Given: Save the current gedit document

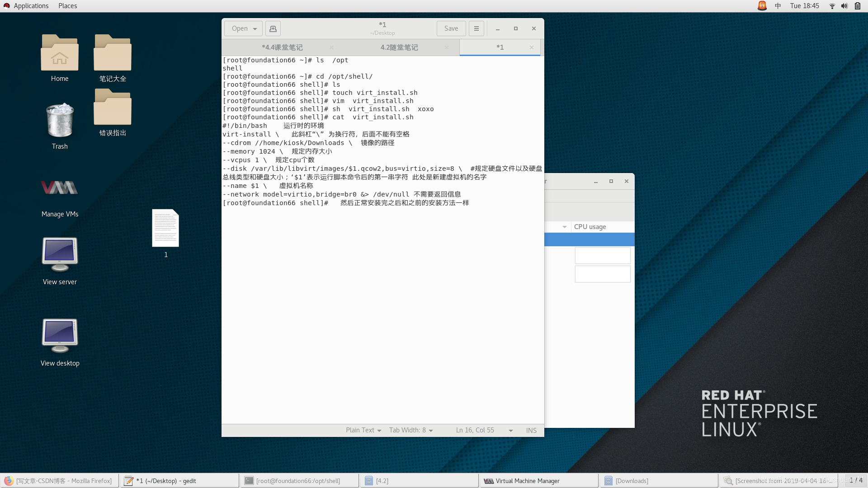Looking at the screenshot, I should pos(451,28).
